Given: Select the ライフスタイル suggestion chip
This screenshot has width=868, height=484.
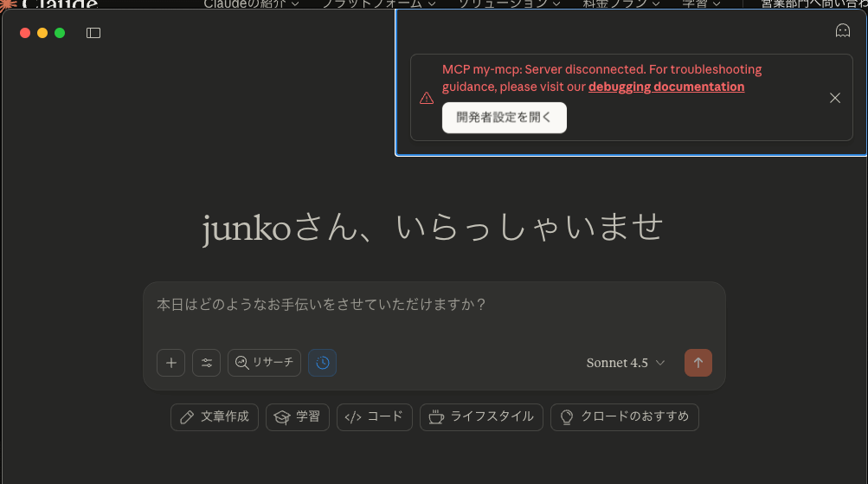Looking at the screenshot, I should [481, 416].
